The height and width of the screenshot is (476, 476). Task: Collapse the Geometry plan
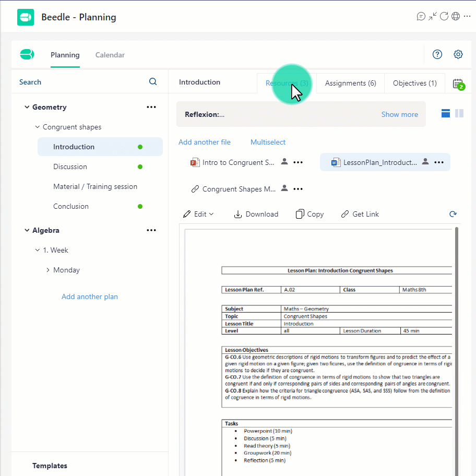(x=27, y=107)
